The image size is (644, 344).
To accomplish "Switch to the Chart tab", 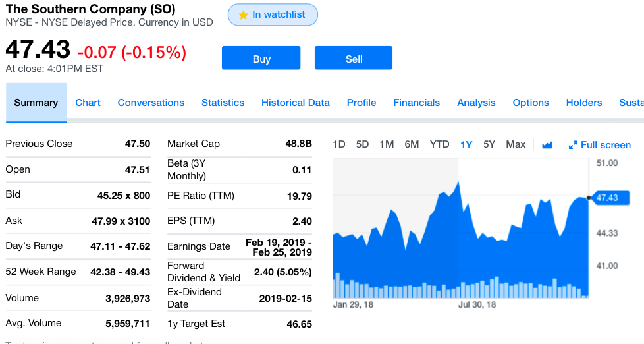I will click(88, 103).
